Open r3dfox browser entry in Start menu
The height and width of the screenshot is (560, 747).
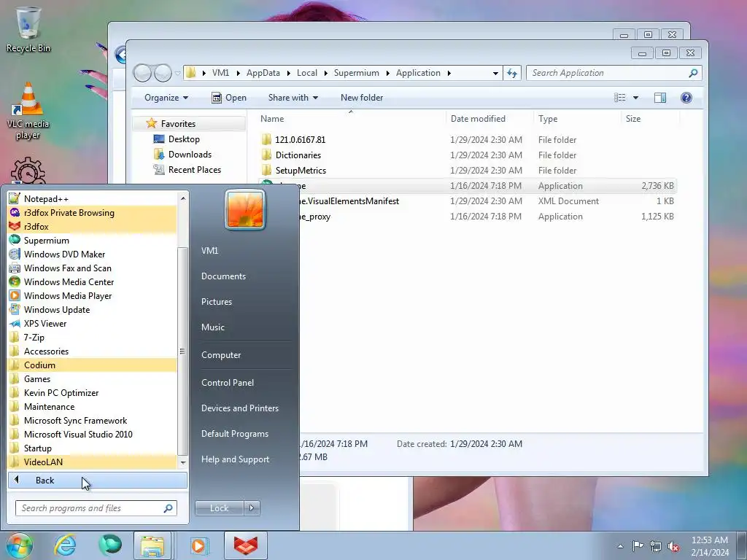[x=93, y=226]
